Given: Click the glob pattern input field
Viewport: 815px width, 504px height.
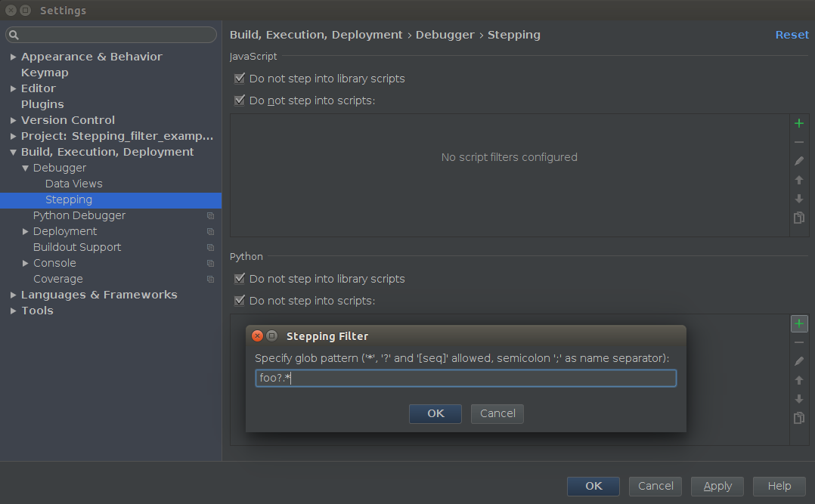Looking at the screenshot, I should coord(466,378).
